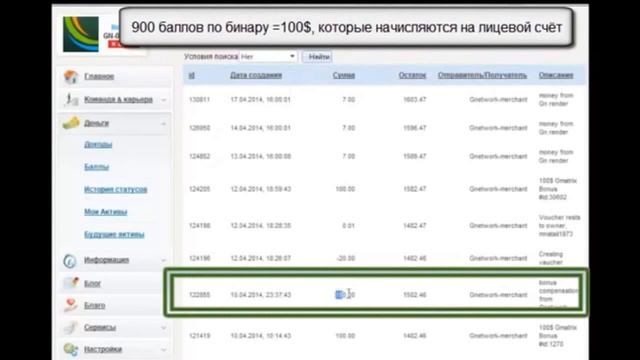Click the date 12.04.2014, 18:26:07
Screen dimensions: 640x360
260,258
